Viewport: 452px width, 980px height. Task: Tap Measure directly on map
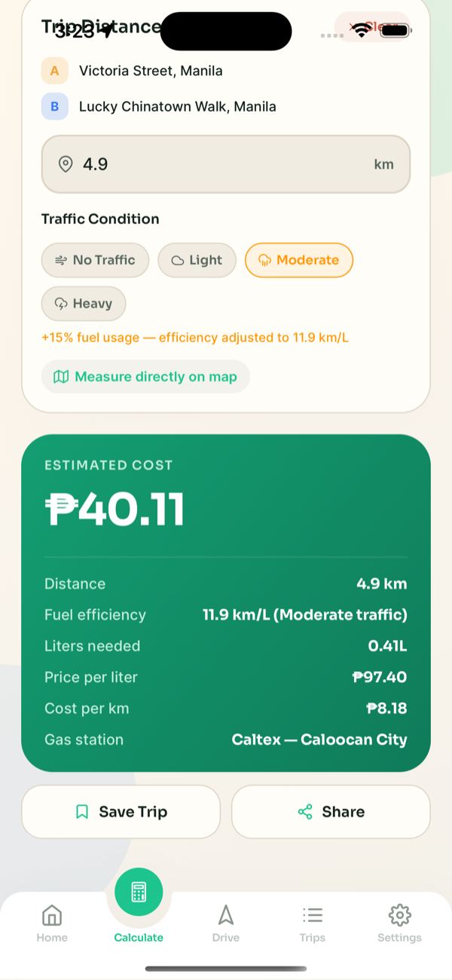point(145,377)
